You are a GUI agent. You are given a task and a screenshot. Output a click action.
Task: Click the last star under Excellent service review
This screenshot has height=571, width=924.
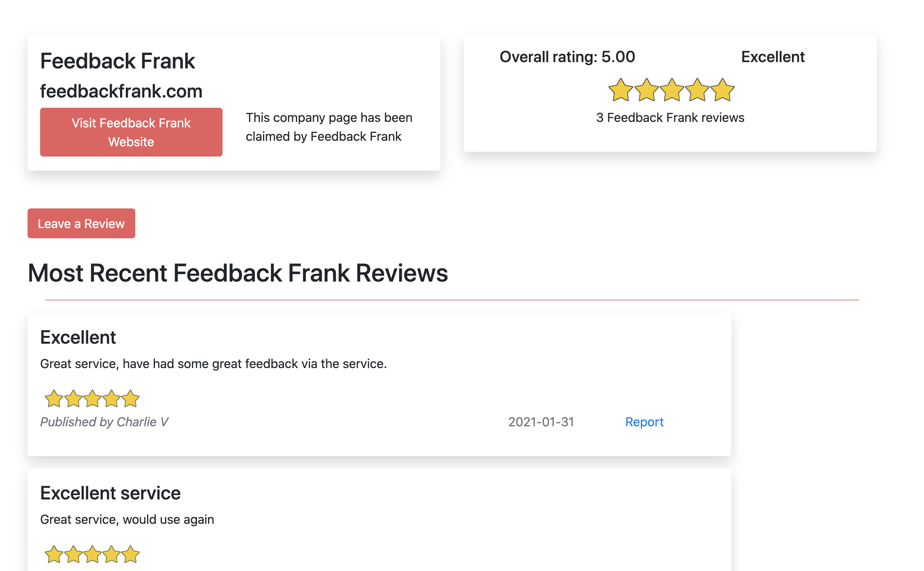click(x=130, y=554)
